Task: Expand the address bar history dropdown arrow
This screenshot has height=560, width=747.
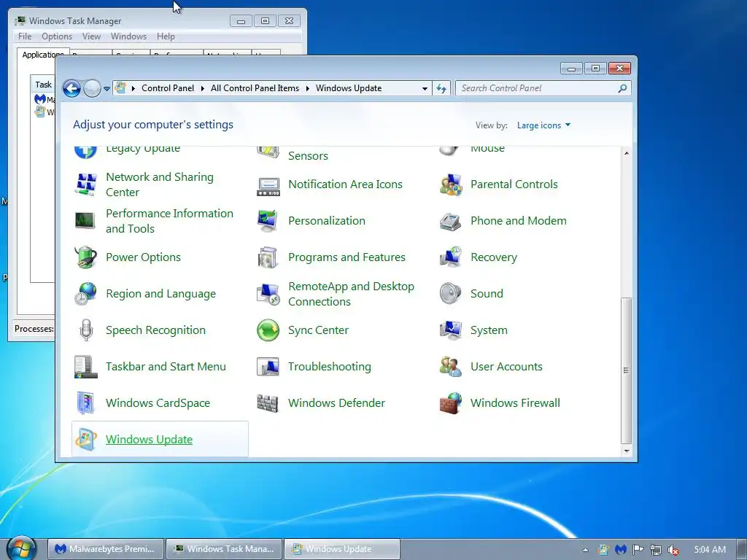Action: (x=425, y=88)
